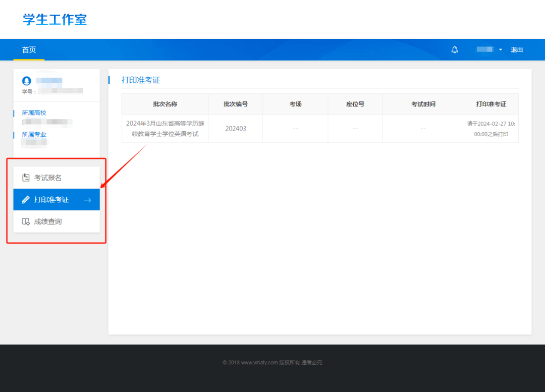
Task: Click the arrow icon on 打印准考证 item
Action: click(x=88, y=200)
